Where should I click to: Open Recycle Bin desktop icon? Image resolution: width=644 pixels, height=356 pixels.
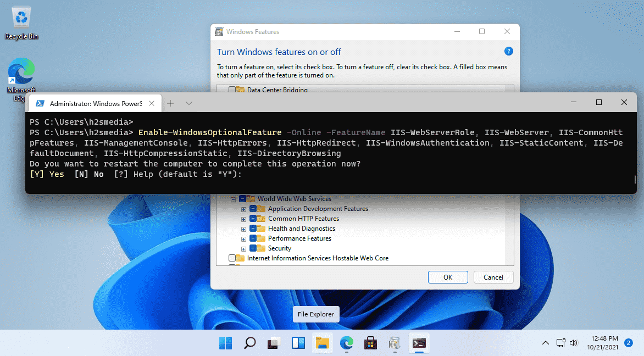21,23
